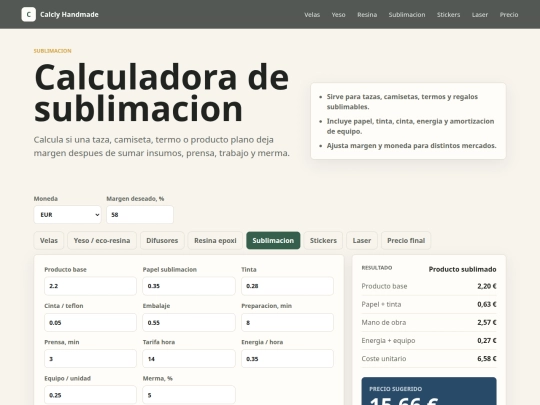The width and height of the screenshot is (540, 405).
Task: Open Sublimacion in the top navigation
Action: tap(407, 15)
